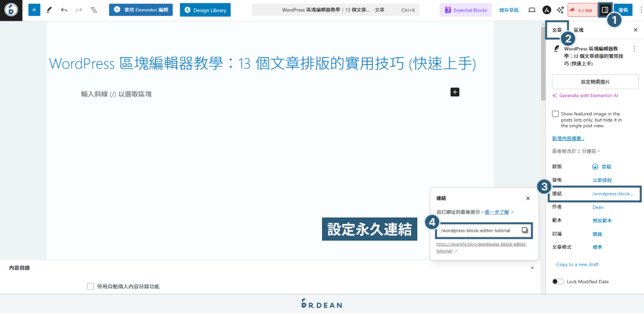
Task: Check 停用自動插入內容目錄功能
Action: point(91,286)
